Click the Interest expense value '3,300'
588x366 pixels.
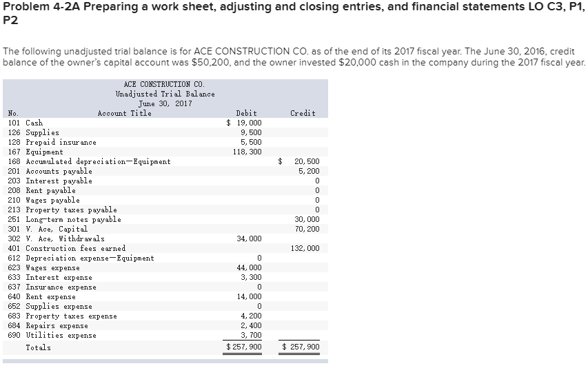point(251,278)
